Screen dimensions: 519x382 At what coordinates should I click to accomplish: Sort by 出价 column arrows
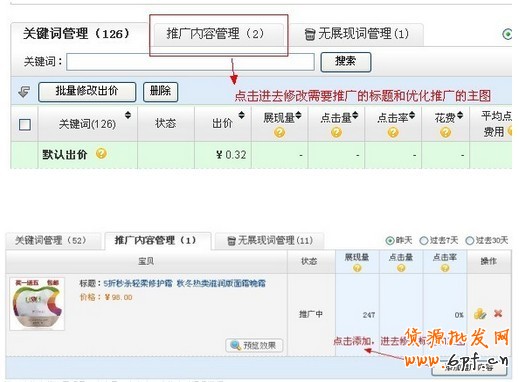[241, 115]
